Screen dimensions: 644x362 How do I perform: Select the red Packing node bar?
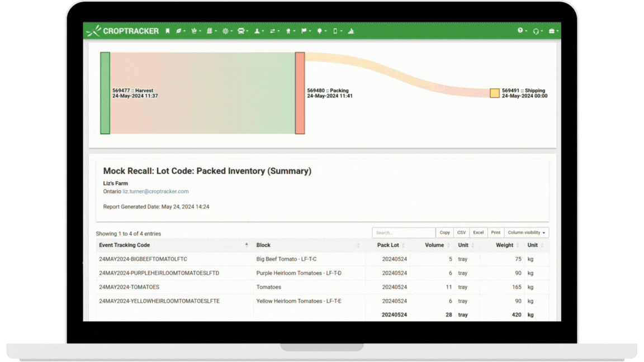300,93
